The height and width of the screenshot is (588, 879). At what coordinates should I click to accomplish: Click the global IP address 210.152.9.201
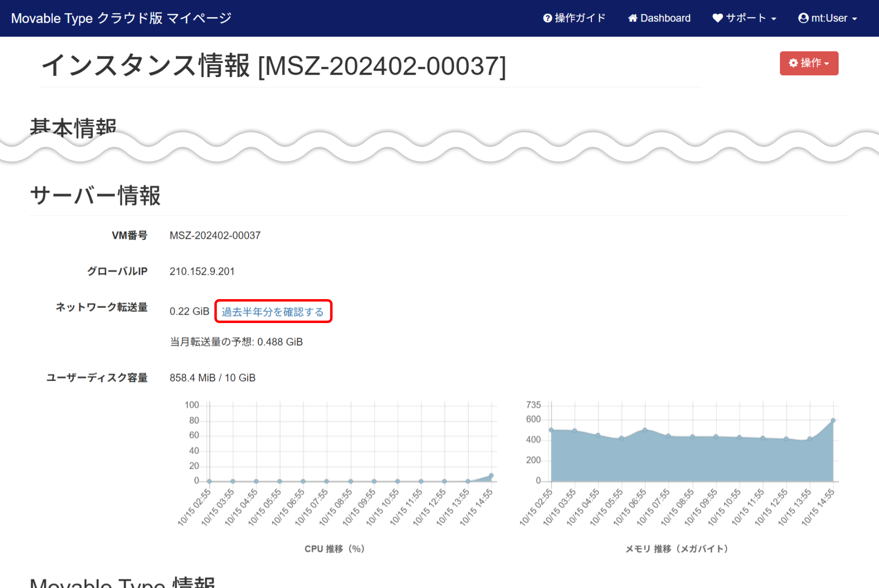tap(202, 271)
